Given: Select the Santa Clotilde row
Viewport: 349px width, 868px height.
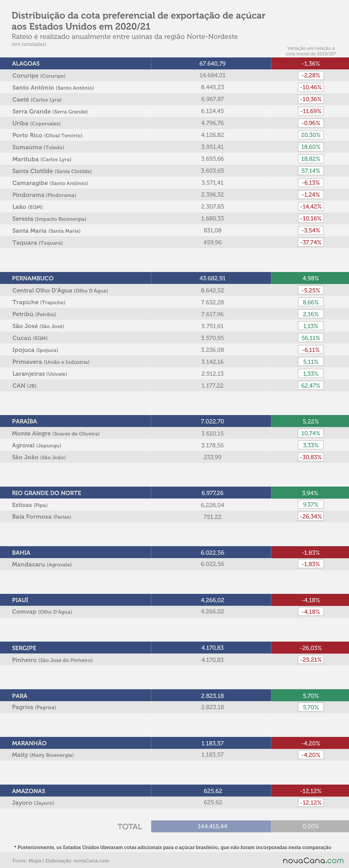Looking at the screenshot, I should point(174,171).
